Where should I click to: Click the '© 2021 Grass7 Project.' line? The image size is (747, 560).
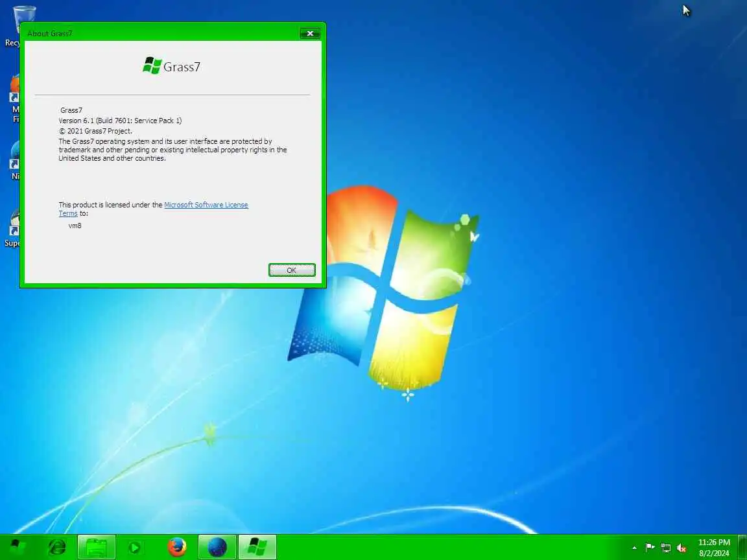pos(96,131)
